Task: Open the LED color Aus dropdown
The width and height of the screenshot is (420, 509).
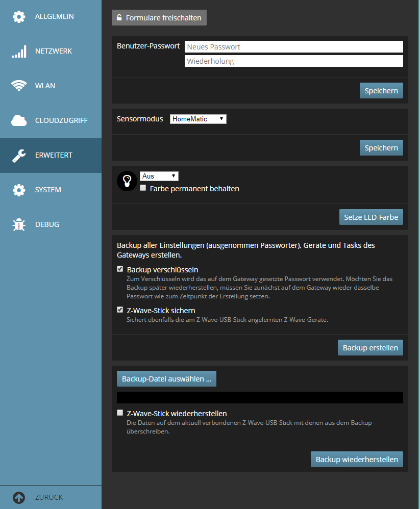Action: tap(159, 176)
